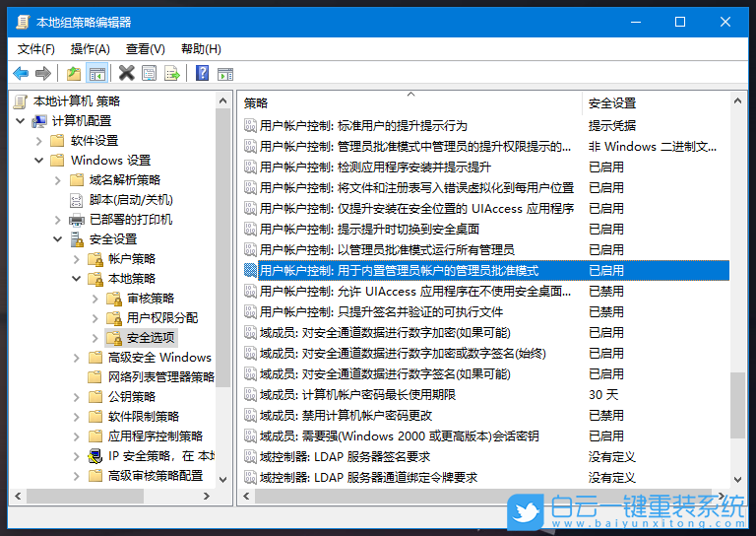Image resolution: width=756 pixels, height=536 pixels.
Task: Click the right pane vertical scrollbar thumb
Action: click(737, 405)
